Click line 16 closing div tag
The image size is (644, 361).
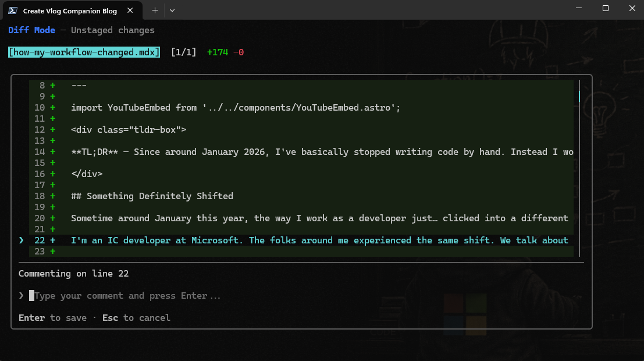tap(87, 174)
